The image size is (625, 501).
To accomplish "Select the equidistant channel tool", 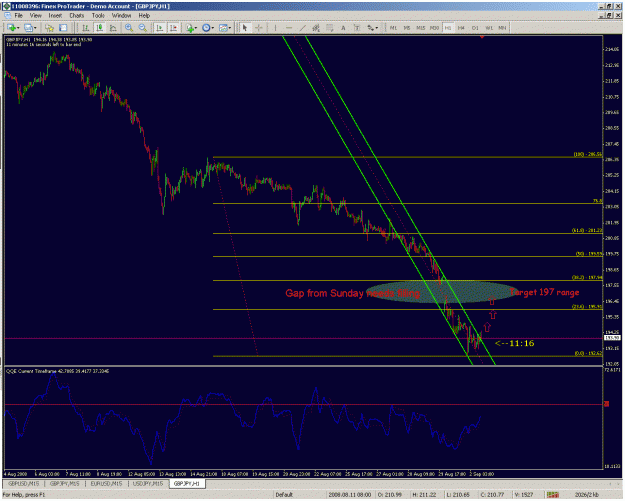I will [316, 28].
